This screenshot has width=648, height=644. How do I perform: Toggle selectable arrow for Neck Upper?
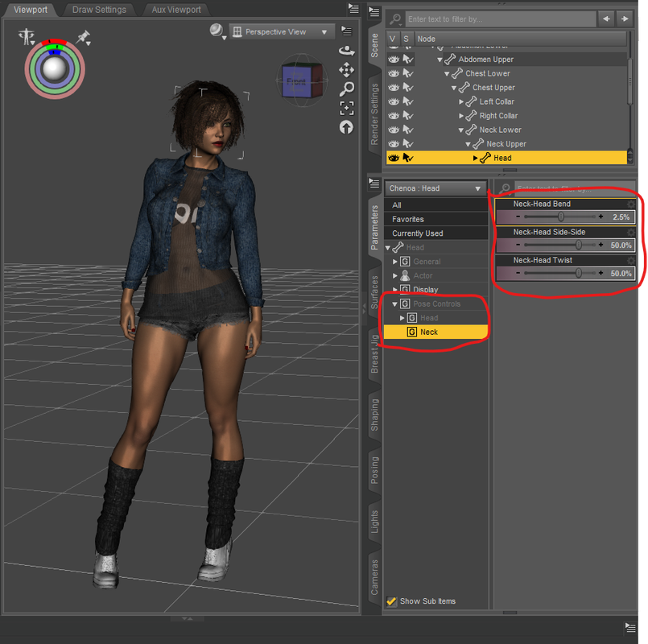[408, 144]
